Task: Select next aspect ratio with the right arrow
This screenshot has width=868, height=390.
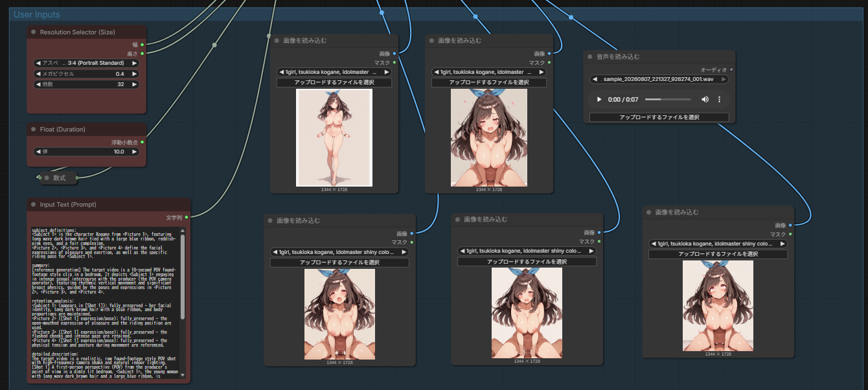Action: [135, 63]
